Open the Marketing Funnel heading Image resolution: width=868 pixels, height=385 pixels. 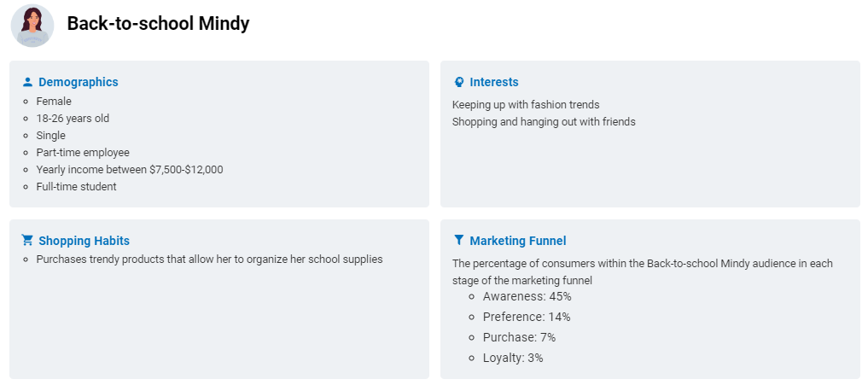click(x=517, y=241)
